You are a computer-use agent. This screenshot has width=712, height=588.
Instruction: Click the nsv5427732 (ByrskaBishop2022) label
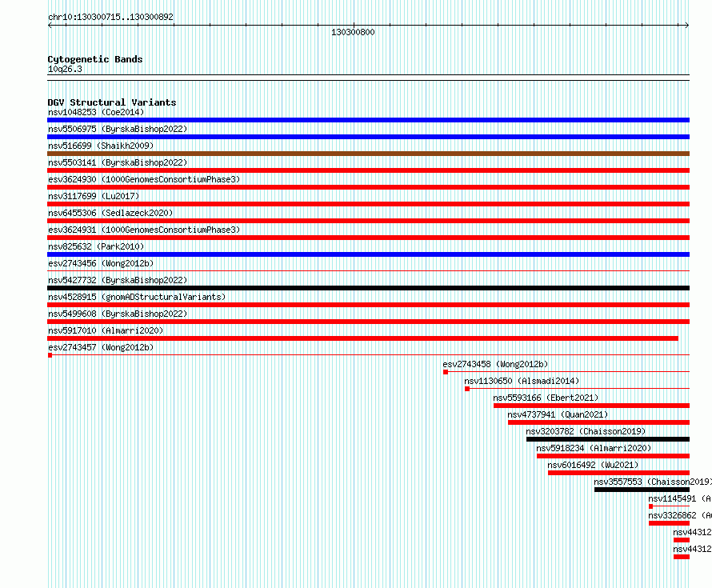click(118, 280)
